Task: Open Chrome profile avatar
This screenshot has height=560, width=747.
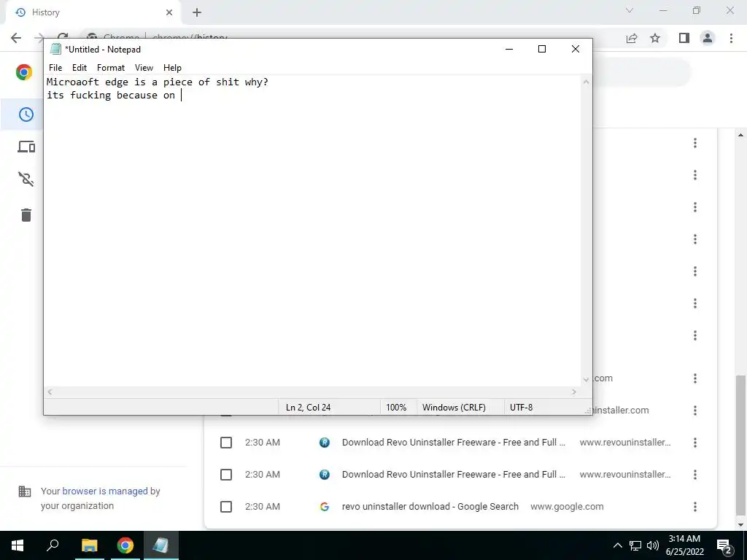Action: (x=708, y=38)
